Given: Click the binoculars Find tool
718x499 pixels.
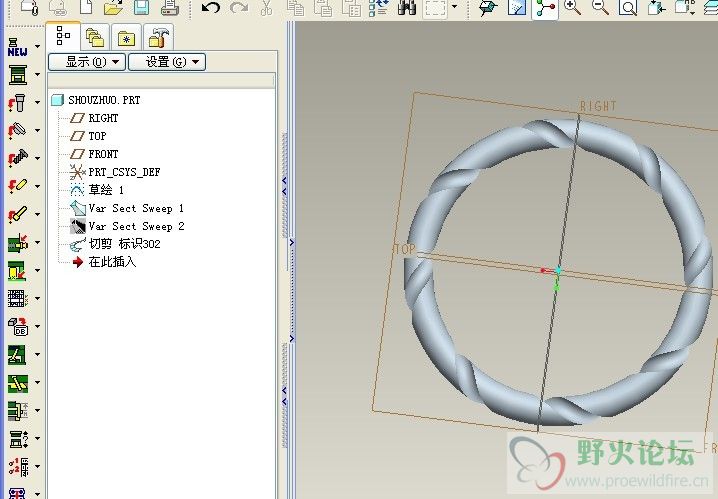Looking at the screenshot, I should (407, 7).
